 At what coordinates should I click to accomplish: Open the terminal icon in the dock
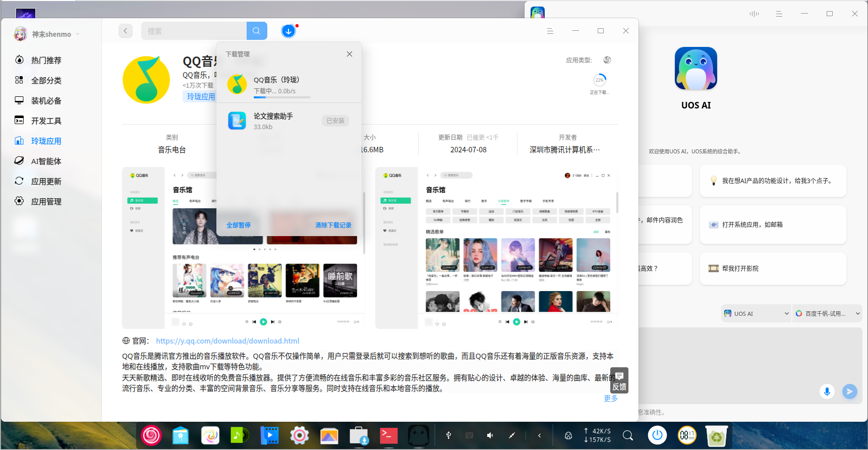388,435
